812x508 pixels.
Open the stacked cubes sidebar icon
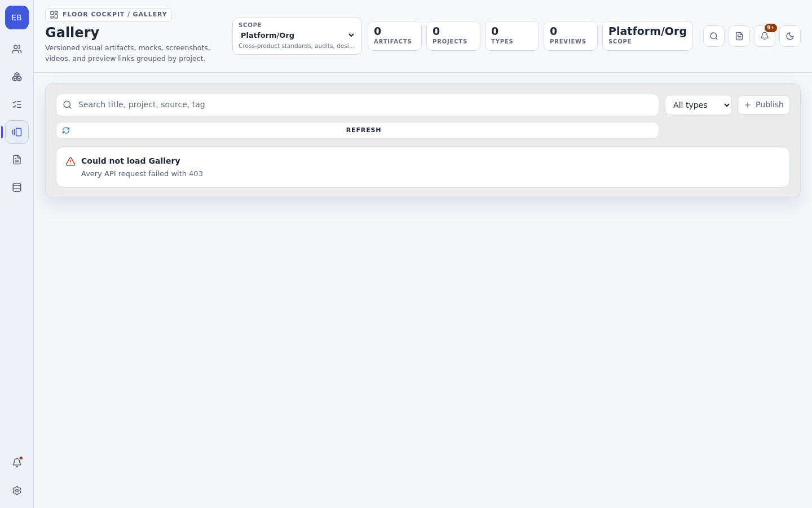(17, 77)
